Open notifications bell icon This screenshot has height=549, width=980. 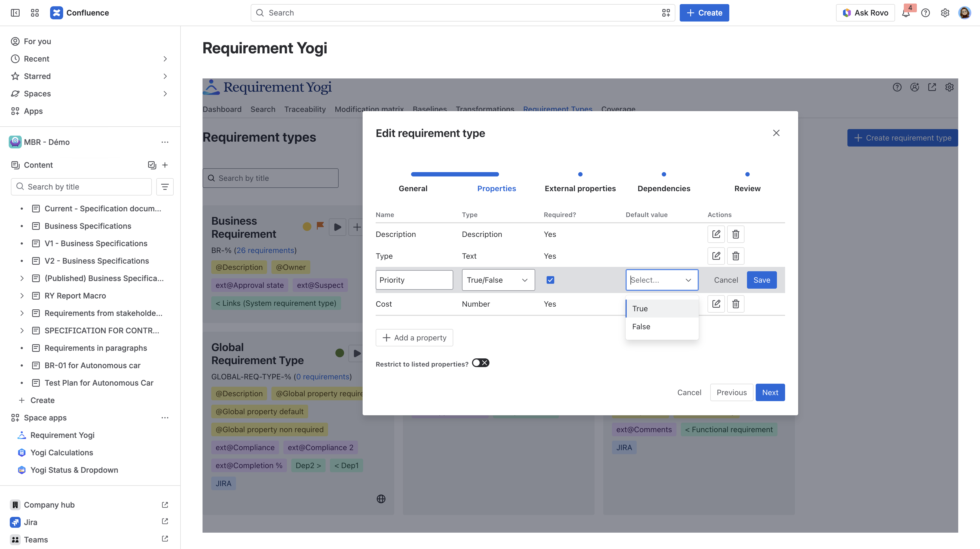pos(906,13)
